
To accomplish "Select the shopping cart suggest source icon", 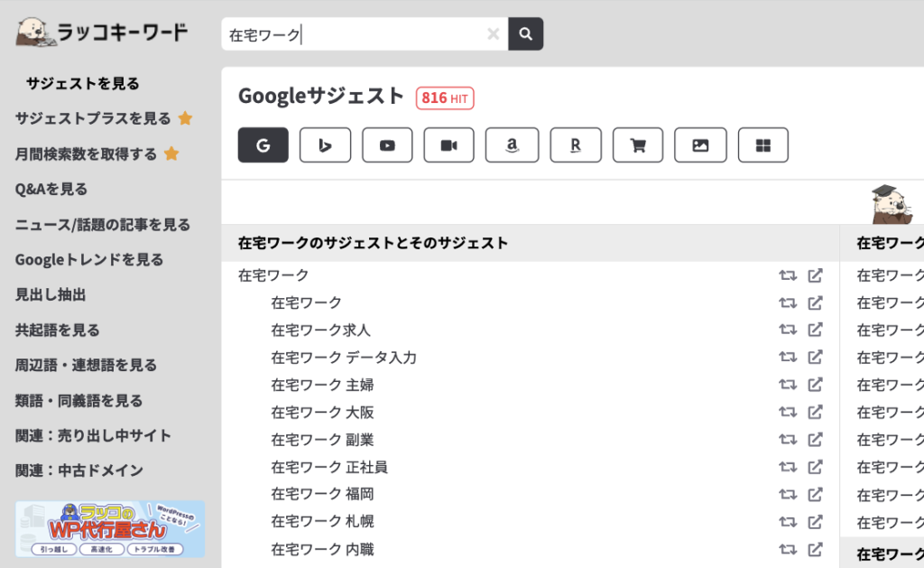I will coord(638,145).
